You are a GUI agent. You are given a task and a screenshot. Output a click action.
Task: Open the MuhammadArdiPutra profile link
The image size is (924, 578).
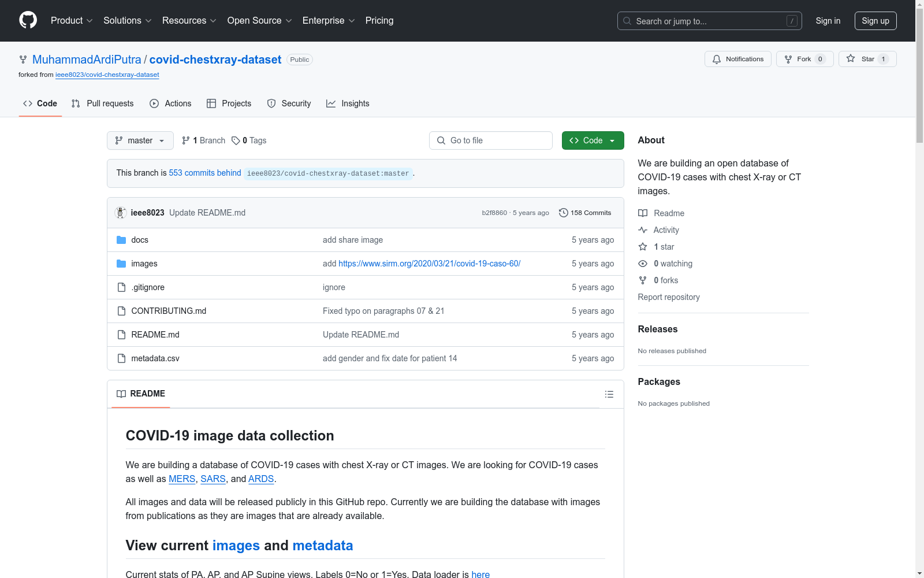pyautogui.click(x=87, y=60)
